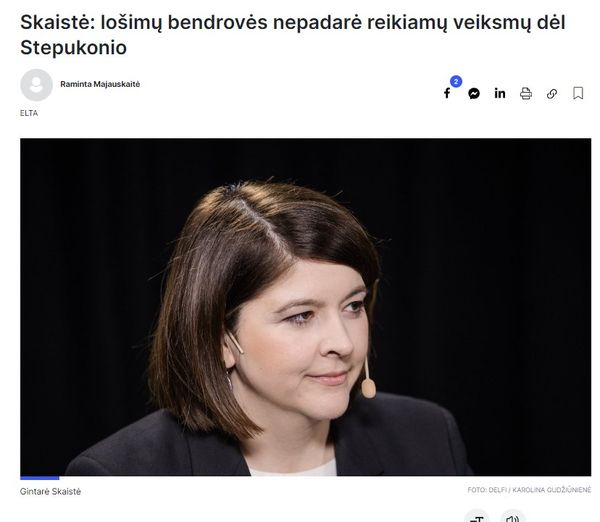Click the FOTO: DELFI photo credit
Image resolution: width=600 pixels, height=522 pixels.
click(x=486, y=490)
